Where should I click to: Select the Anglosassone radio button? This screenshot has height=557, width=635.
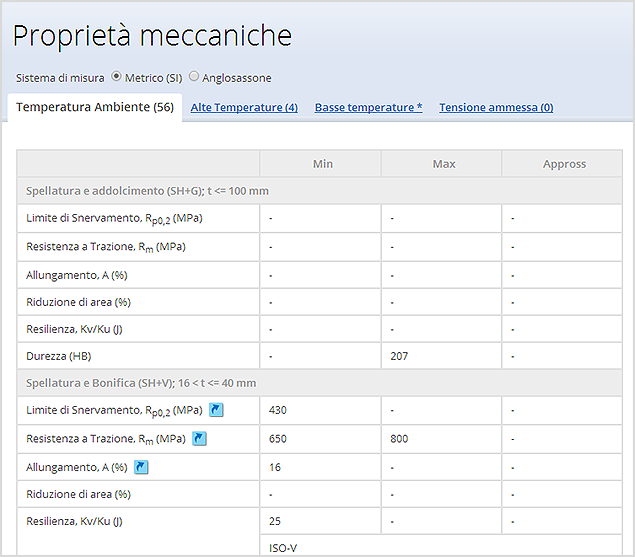pyautogui.click(x=194, y=76)
